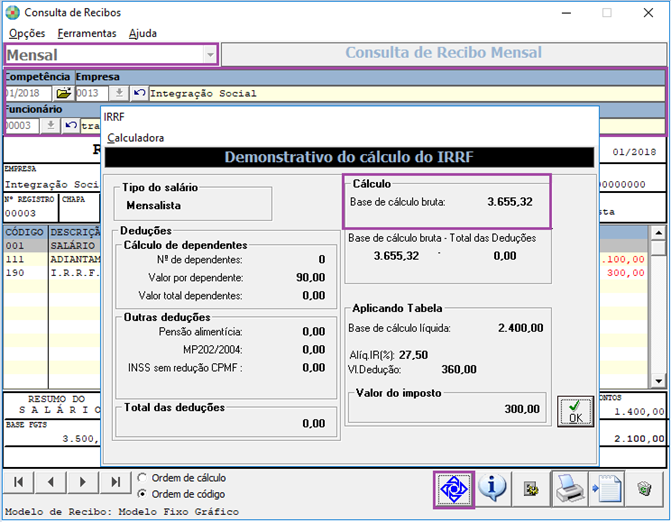Open the folder icon next to Competência
The width and height of the screenshot is (671, 522).
coord(63,93)
